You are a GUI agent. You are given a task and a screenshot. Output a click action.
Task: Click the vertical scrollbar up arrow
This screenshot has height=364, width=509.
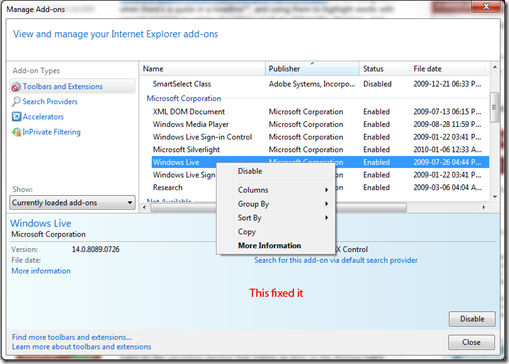[495, 67]
